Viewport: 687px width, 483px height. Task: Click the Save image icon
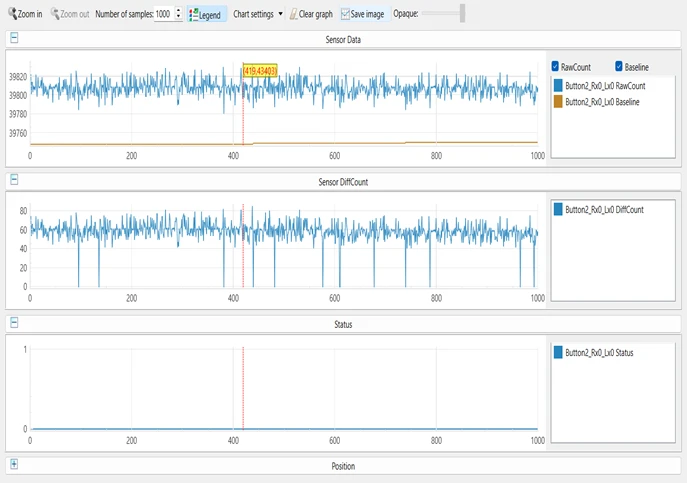coord(345,15)
